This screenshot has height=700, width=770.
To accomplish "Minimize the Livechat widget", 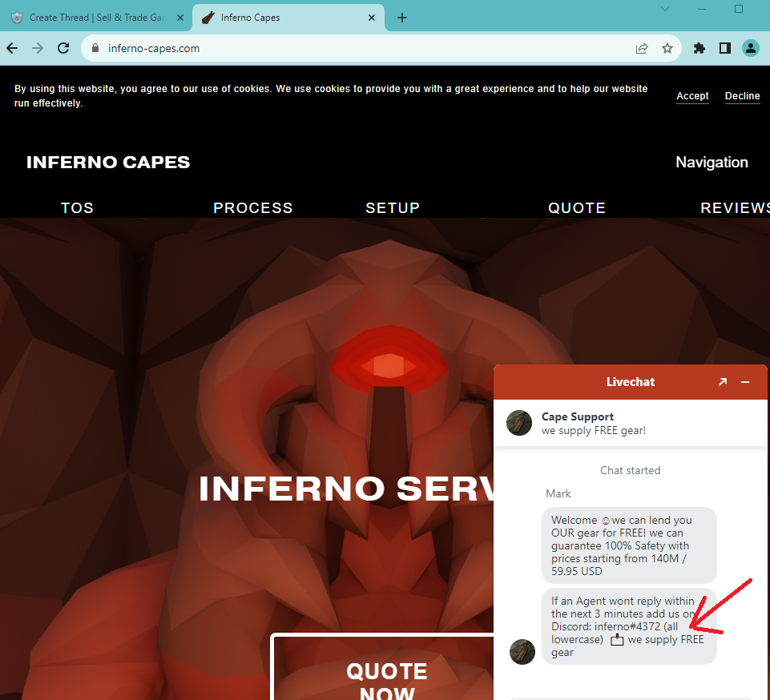I will click(x=745, y=382).
